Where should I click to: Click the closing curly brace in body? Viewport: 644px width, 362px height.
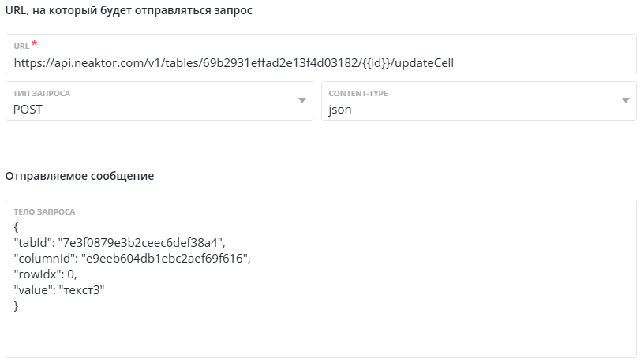point(17,306)
